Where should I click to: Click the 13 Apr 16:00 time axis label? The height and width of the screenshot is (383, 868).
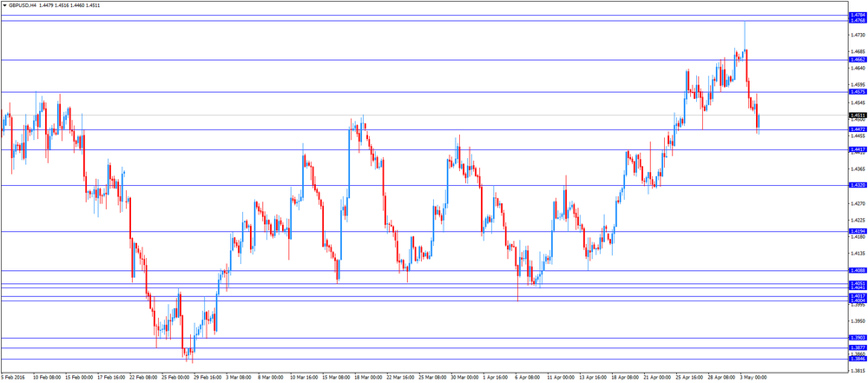[x=593, y=378]
